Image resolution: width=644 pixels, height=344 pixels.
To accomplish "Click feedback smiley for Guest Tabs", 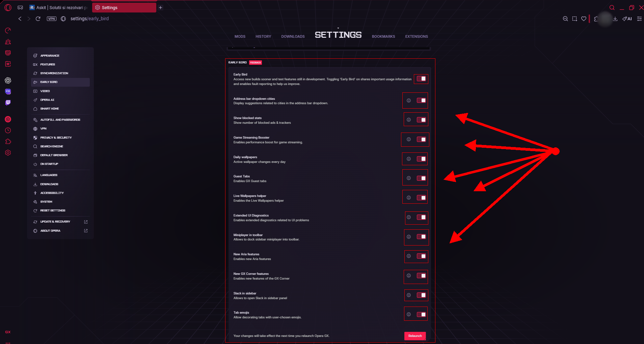I will pos(409,178).
